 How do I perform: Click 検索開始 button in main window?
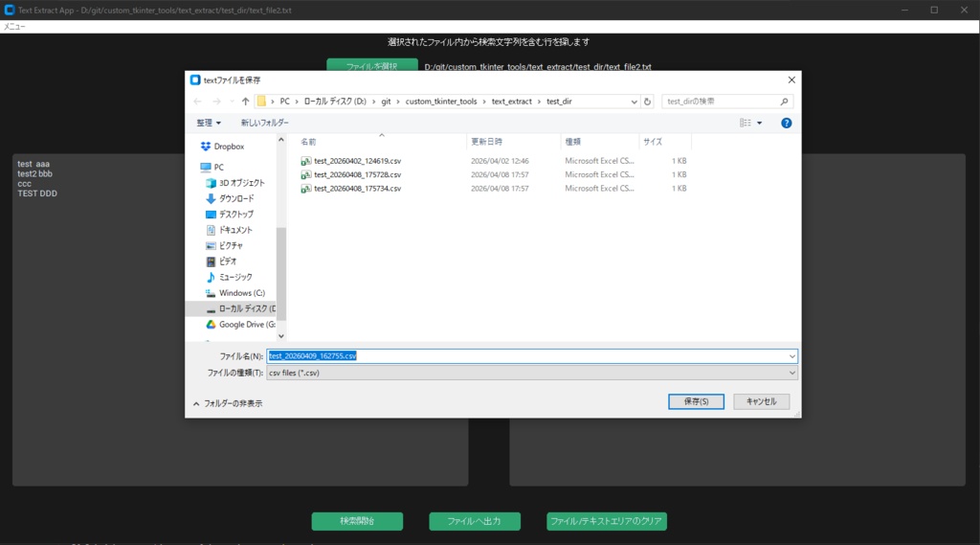357,521
